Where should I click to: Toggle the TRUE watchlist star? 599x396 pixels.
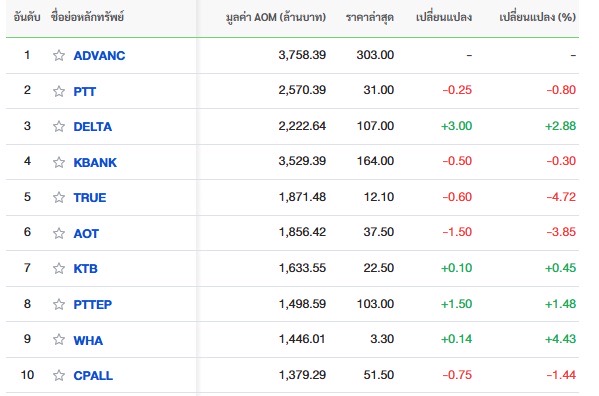[59, 197]
